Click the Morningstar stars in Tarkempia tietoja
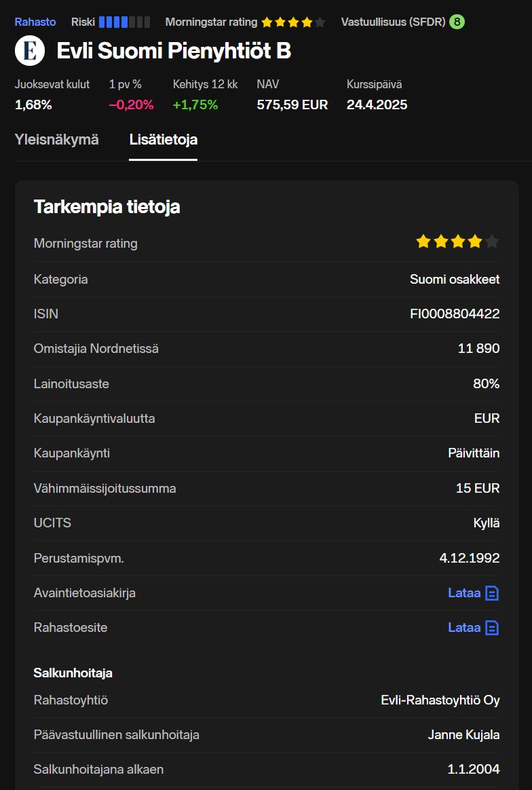This screenshot has width=532, height=790. tap(457, 242)
